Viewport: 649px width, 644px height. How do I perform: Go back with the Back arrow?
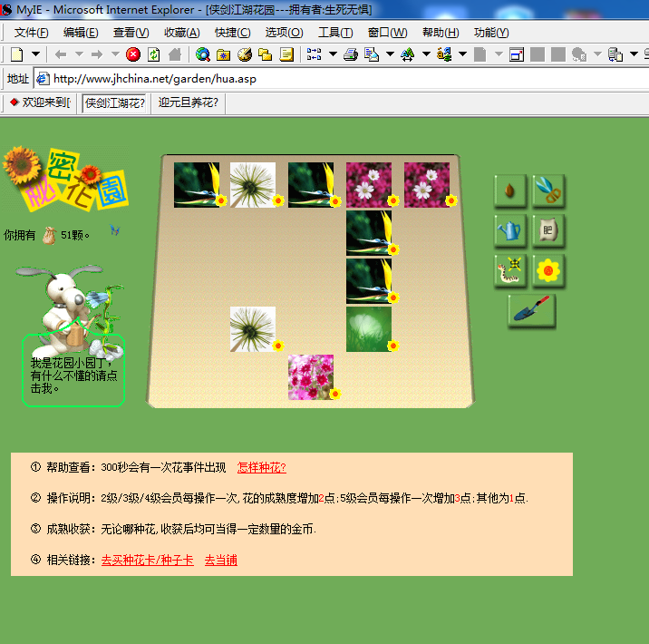(x=61, y=54)
